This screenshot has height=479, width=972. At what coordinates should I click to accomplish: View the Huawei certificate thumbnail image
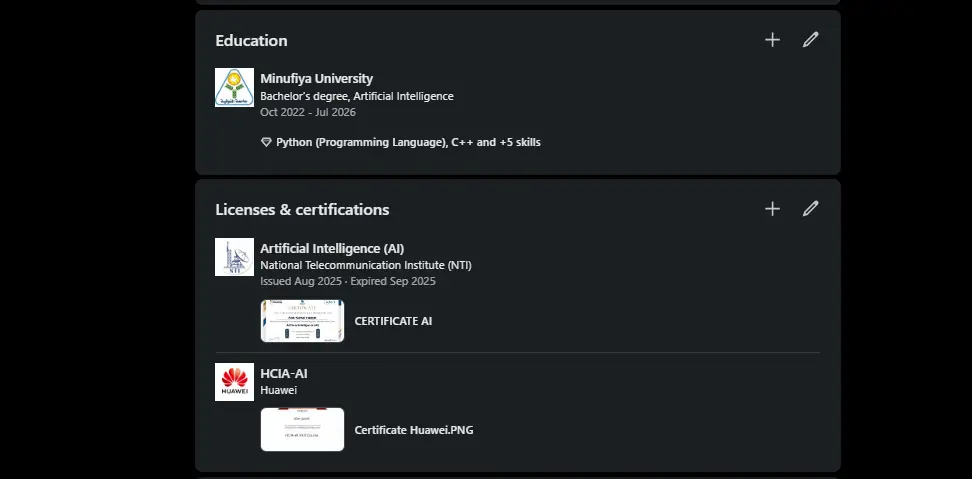(x=302, y=429)
